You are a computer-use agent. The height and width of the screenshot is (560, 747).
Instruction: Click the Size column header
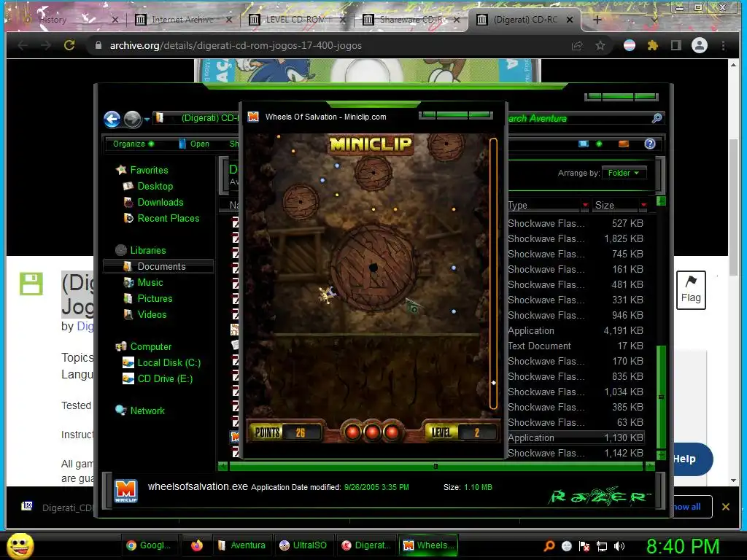pos(615,205)
